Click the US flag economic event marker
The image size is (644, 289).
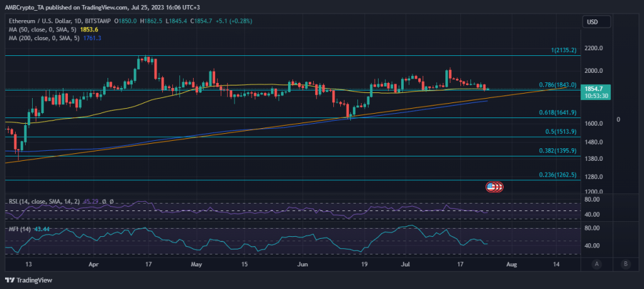point(494,187)
